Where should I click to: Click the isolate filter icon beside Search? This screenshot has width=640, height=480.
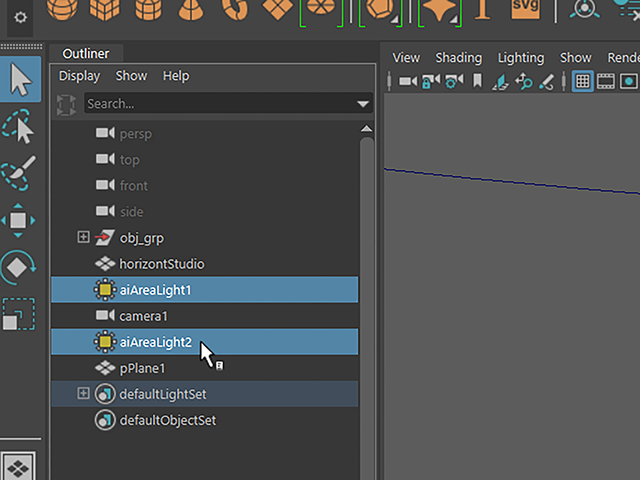click(x=66, y=104)
